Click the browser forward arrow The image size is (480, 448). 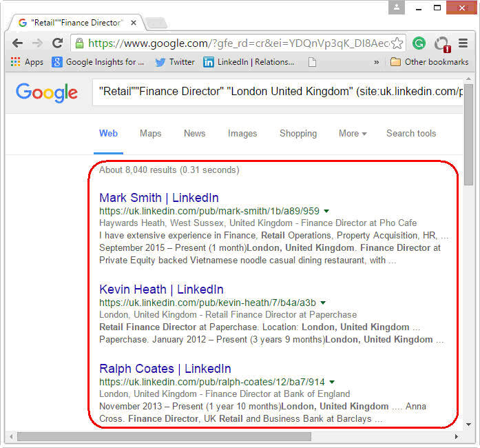pyautogui.click(x=37, y=43)
